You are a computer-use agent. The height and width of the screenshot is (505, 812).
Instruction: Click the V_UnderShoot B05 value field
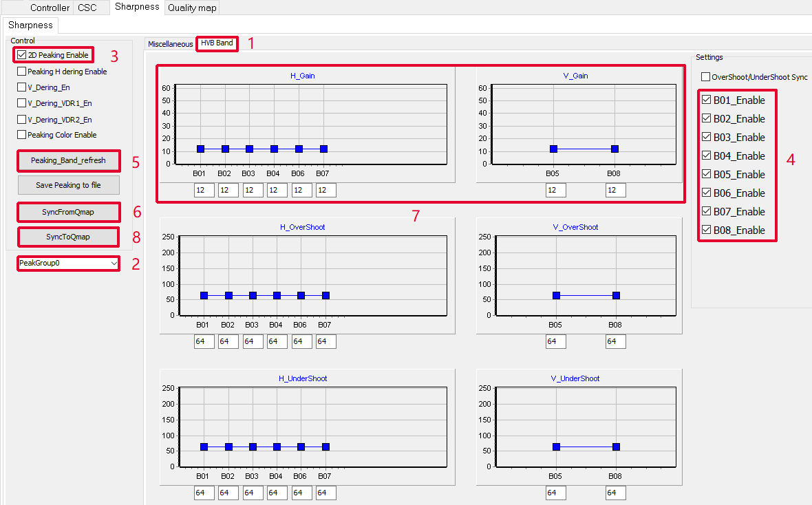coord(555,493)
